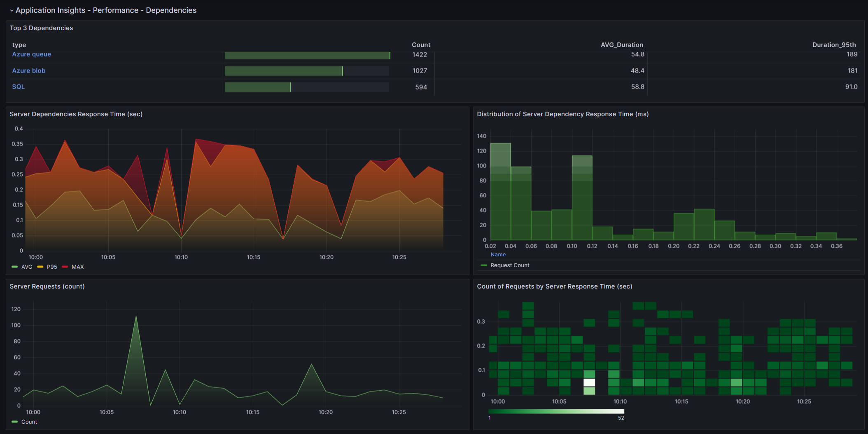The width and height of the screenshot is (868, 434).
Task: Click the AVG legend green color swatch
Action: pos(15,267)
